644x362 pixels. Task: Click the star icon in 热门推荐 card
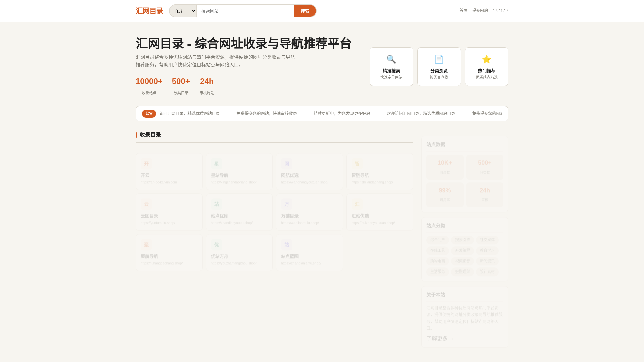pos(487,59)
